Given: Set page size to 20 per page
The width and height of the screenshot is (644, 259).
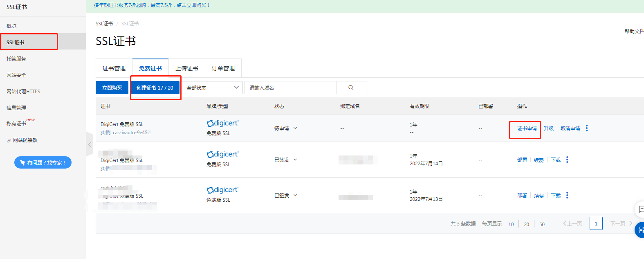Looking at the screenshot, I should click(527, 224).
